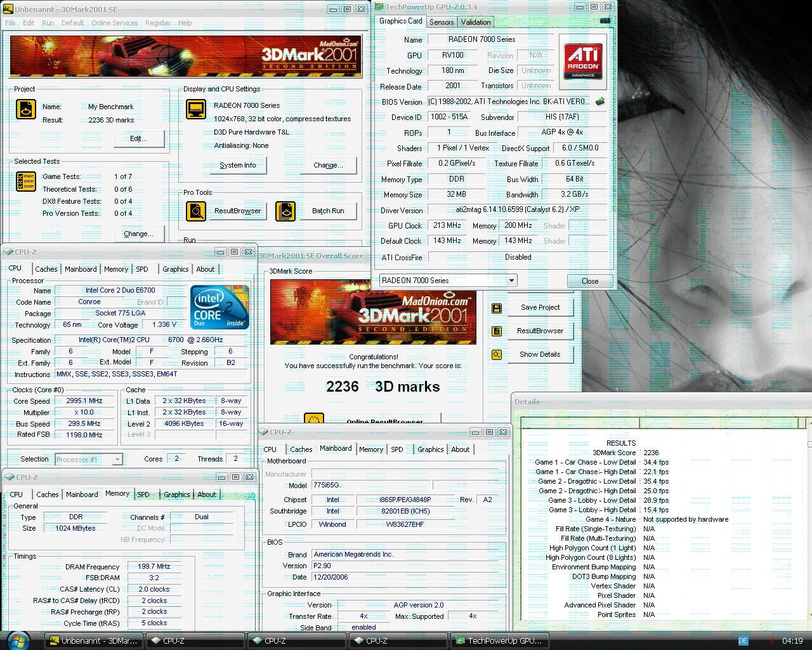
Task: Click the Display and CPU Settings monitor icon
Action: 196,109
